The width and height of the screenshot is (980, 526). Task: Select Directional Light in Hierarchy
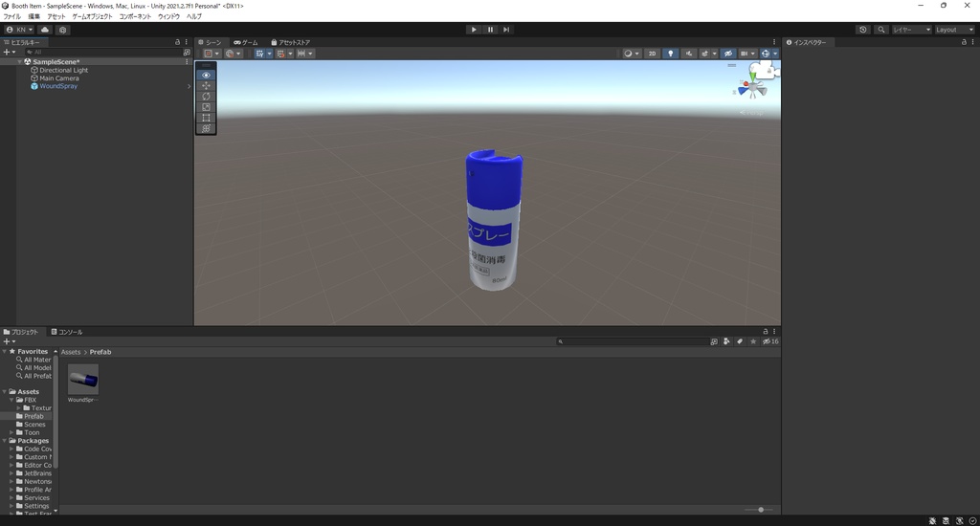pos(64,70)
